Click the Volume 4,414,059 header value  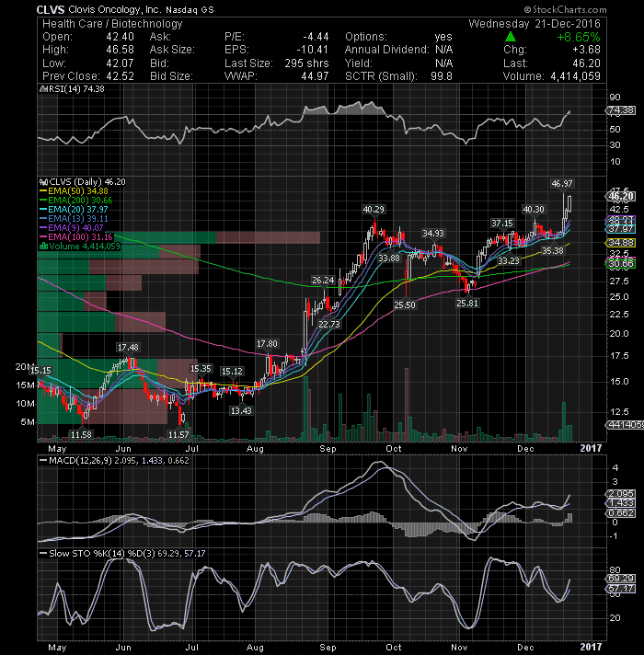click(x=575, y=76)
